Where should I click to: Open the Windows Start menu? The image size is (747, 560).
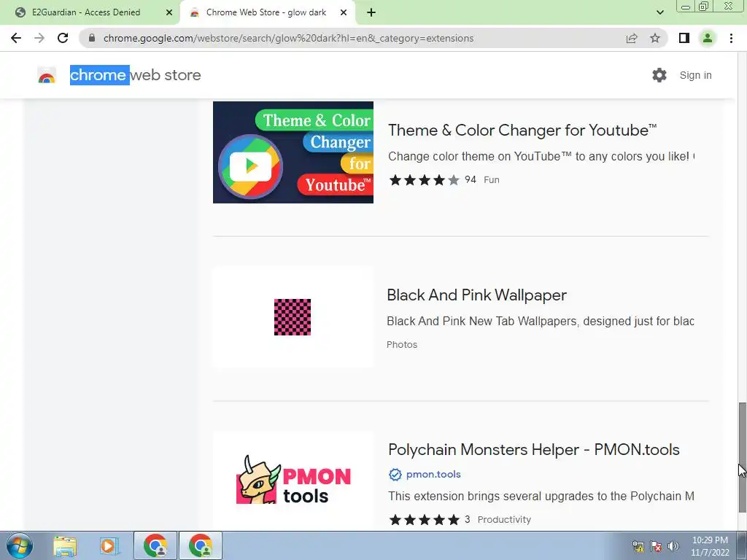click(20, 545)
